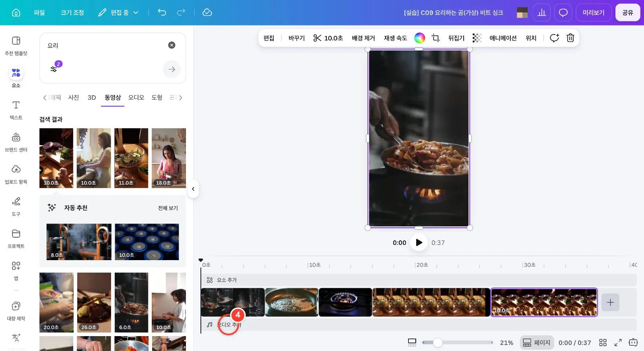Submit the search with the arrow button
Image resolution: width=644 pixels, height=351 pixels.
pyautogui.click(x=172, y=69)
